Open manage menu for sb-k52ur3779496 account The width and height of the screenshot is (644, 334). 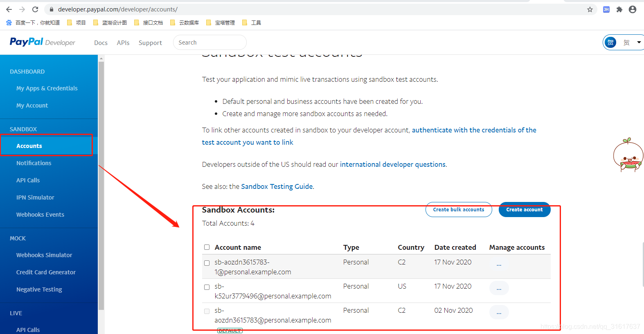499,288
